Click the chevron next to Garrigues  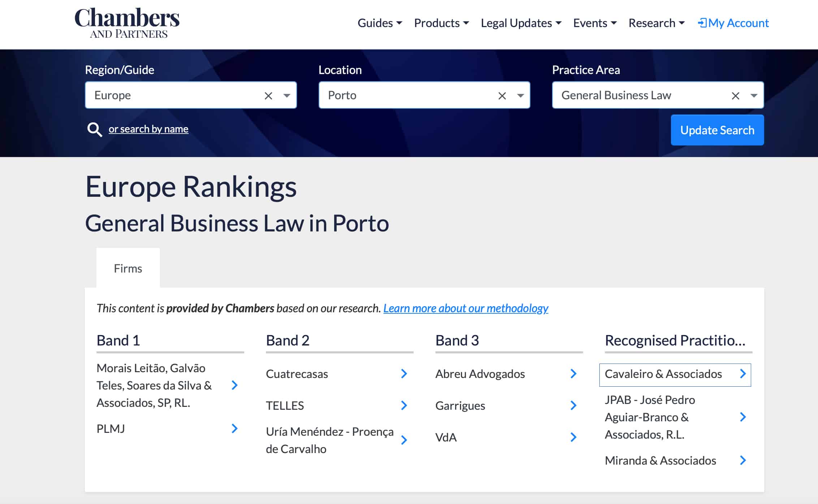tap(573, 405)
